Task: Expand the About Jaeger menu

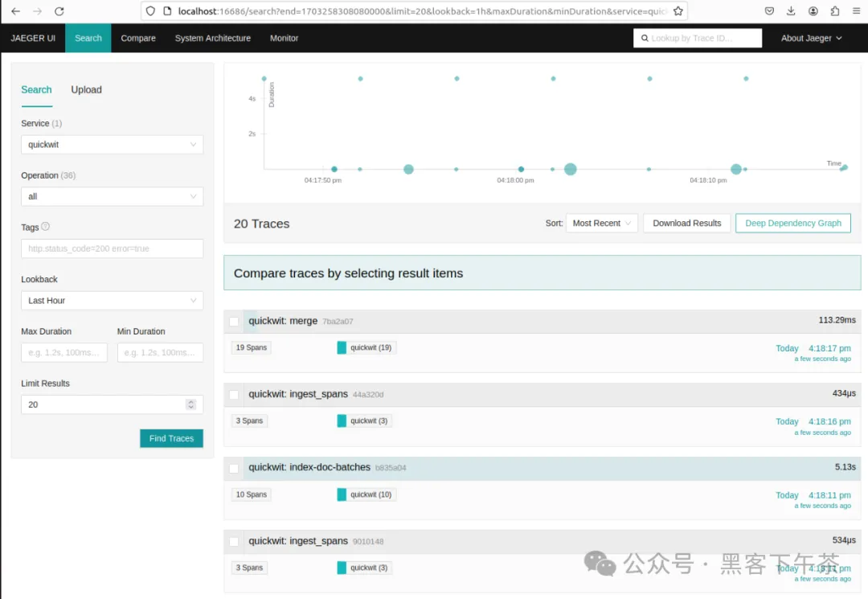Action: pyautogui.click(x=811, y=39)
